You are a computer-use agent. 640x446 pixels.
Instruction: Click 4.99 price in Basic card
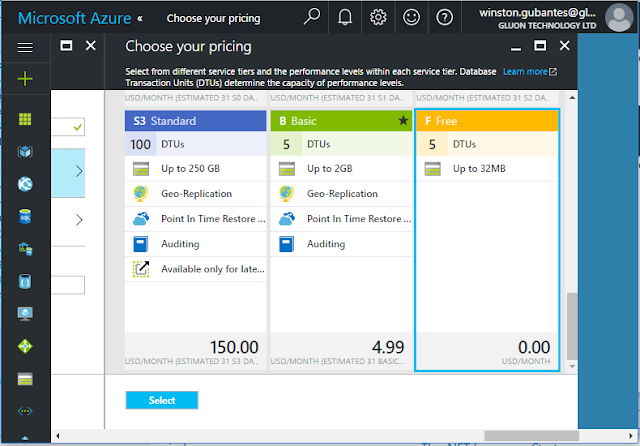388,347
